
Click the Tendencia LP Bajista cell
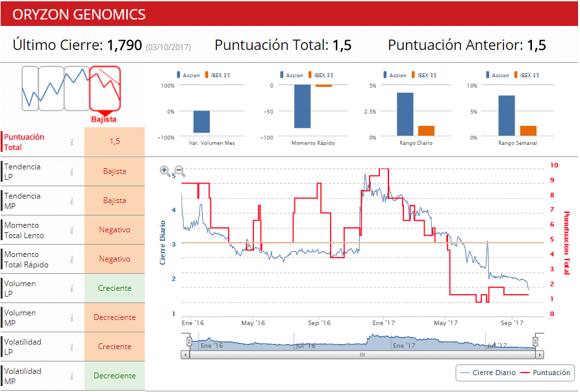point(115,171)
